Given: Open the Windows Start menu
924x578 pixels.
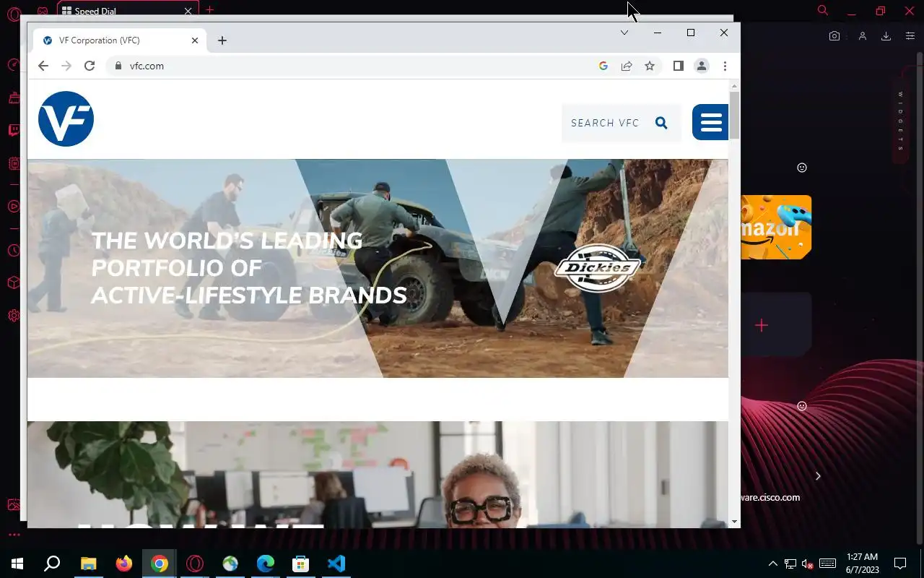Looking at the screenshot, I should (17, 564).
